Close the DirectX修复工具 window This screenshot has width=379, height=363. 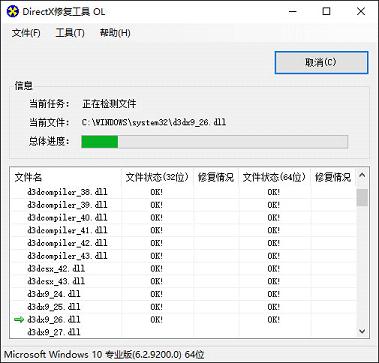coord(361,12)
